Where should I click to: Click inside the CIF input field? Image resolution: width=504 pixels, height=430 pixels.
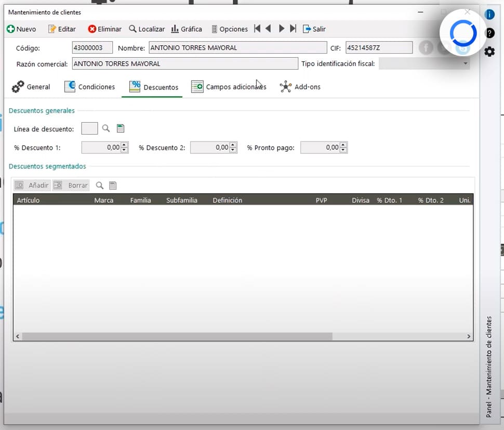coord(379,47)
